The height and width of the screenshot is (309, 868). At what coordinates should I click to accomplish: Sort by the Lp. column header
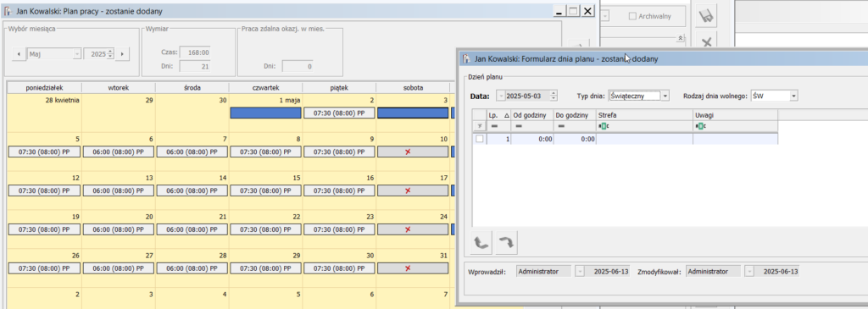point(498,114)
